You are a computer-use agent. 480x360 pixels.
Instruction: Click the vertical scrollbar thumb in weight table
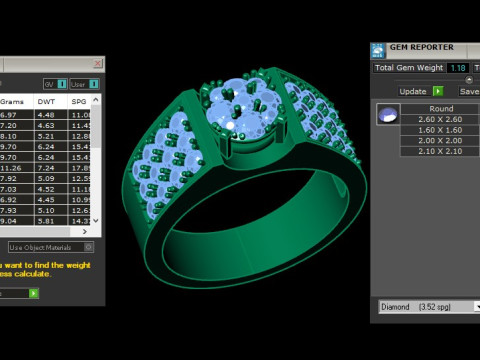click(x=96, y=126)
